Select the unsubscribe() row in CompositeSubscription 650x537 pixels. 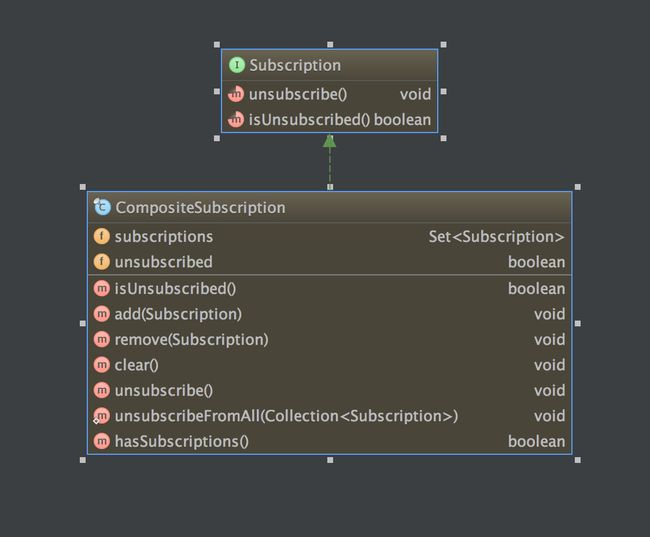(x=330, y=391)
